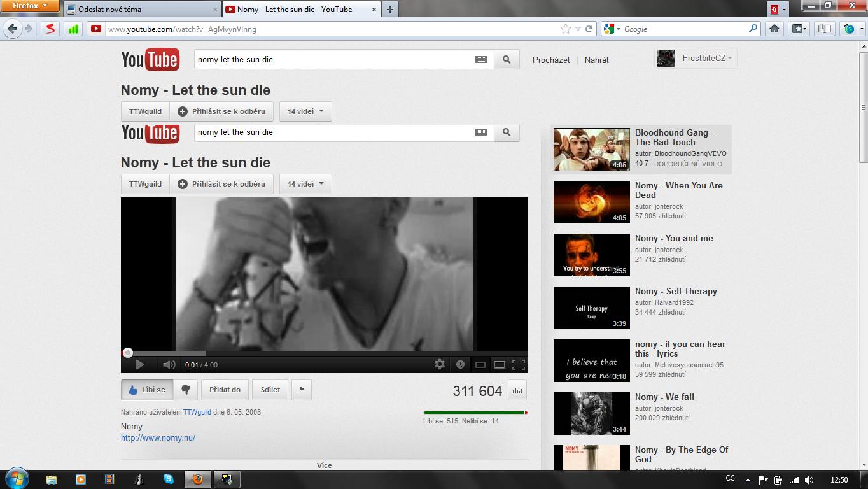Click search magnifier button in the top YouTube header

(x=507, y=60)
